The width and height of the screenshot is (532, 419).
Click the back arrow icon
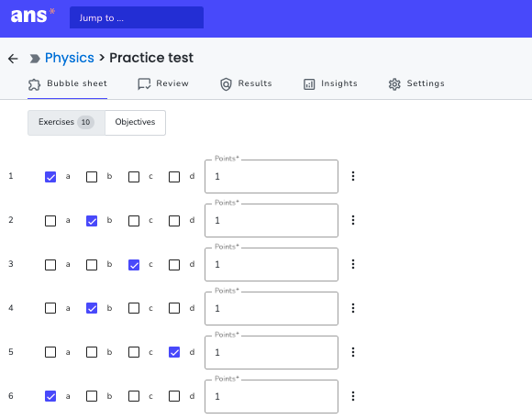[x=13, y=59]
